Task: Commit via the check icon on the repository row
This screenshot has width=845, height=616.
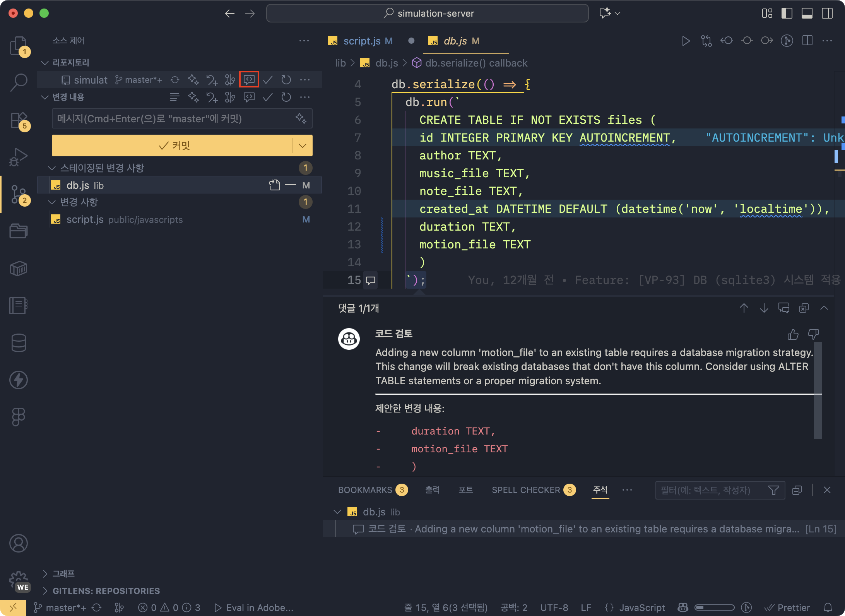Action: (267, 79)
